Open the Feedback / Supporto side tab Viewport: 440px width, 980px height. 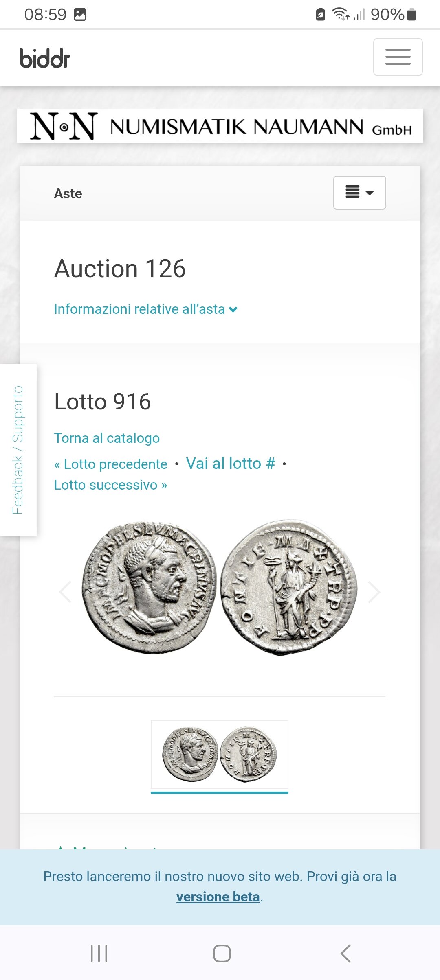(18, 450)
